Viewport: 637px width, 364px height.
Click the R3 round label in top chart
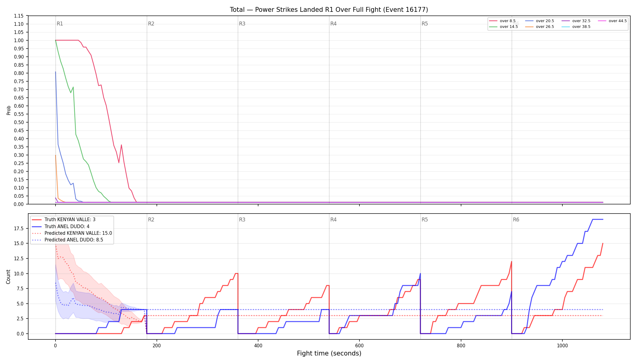[x=242, y=24]
